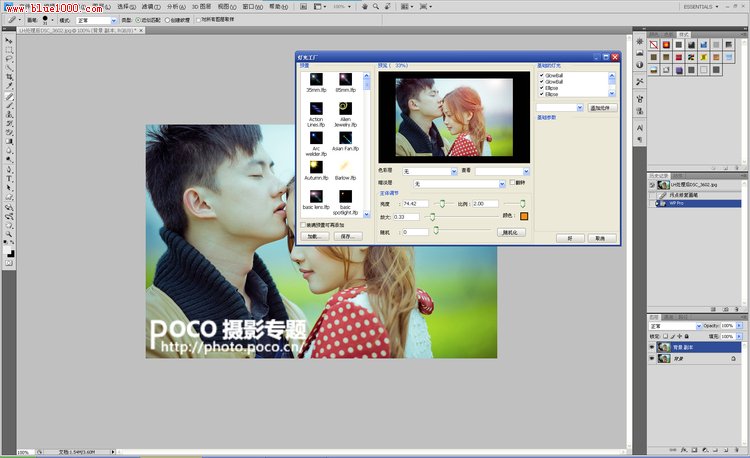The width and height of the screenshot is (750, 458).
Task: Click the Randomize (随机化) button
Action: pos(511,232)
